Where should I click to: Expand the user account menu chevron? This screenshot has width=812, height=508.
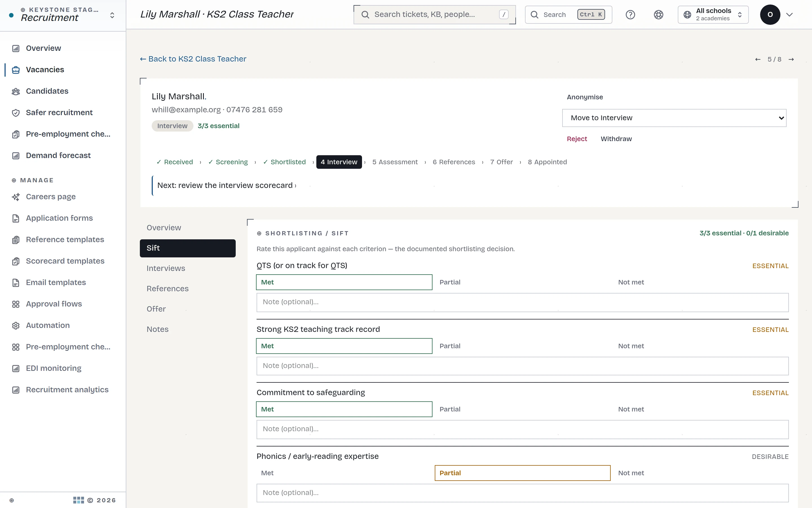pos(789,15)
